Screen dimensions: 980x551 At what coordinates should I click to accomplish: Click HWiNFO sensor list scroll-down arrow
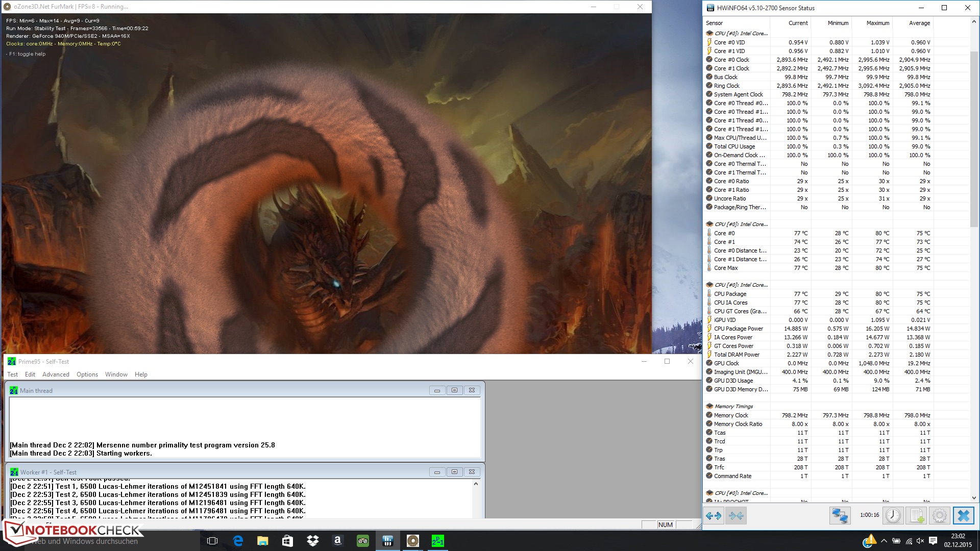[974, 497]
